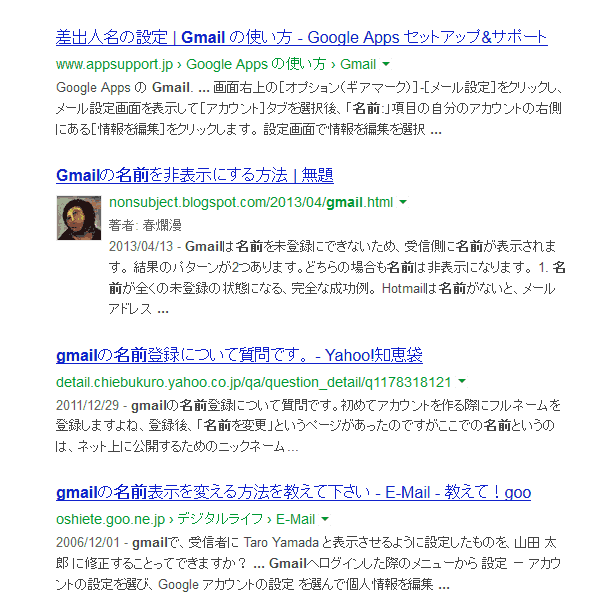The width and height of the screenshot is (600, 600).
Task: Expand the dropdown arrow beside oshiete.goo.ne.jp URL
Action: [325, 519]
